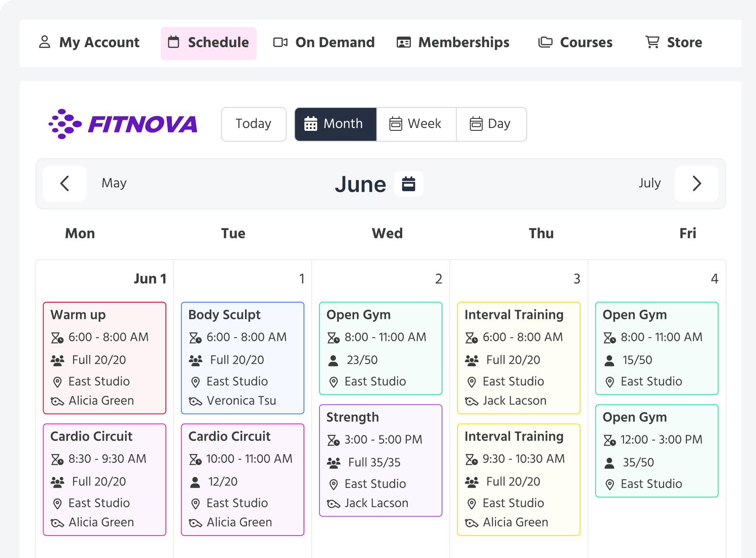Click the Week view calendar icon
This screenshot has height=558, width=756.
(395, 123)
